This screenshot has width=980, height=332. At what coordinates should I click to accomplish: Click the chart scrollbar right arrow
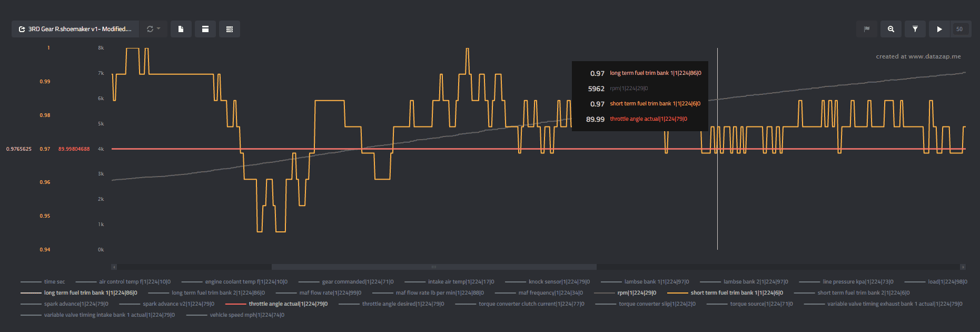(963, 267)
